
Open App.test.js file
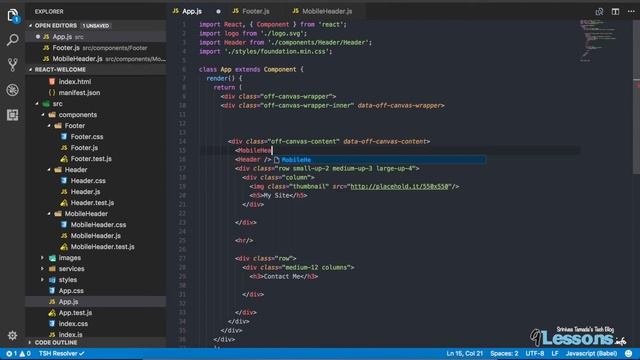coord(75,313)
